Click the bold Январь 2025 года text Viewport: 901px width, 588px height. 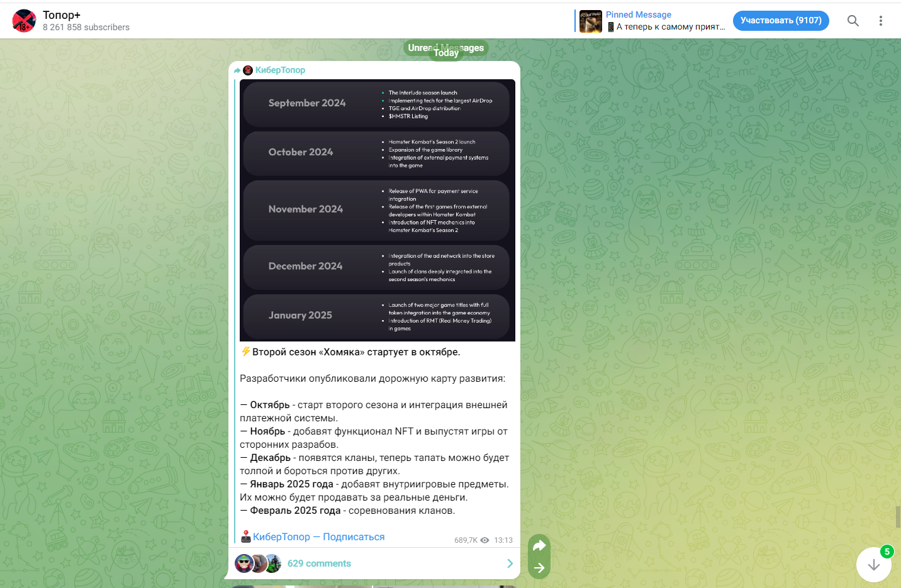pyautogui.click(x=292, y=484)
